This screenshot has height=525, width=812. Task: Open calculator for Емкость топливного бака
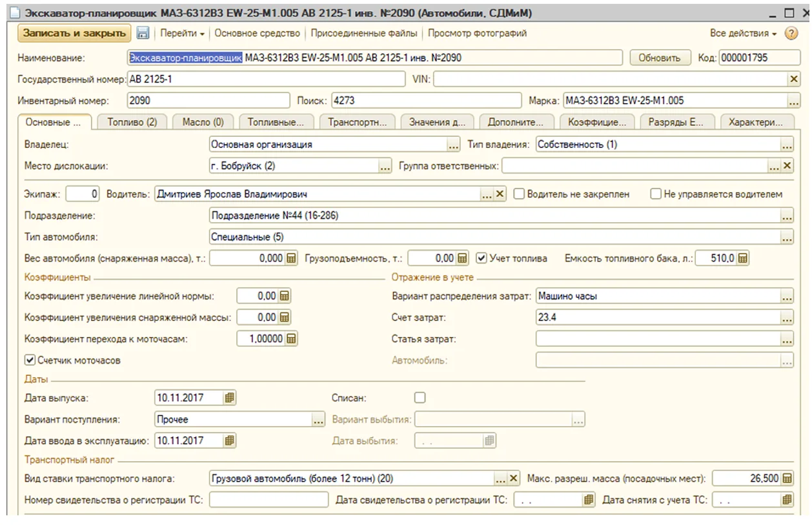pyautogui.click(x=743, y=258)
